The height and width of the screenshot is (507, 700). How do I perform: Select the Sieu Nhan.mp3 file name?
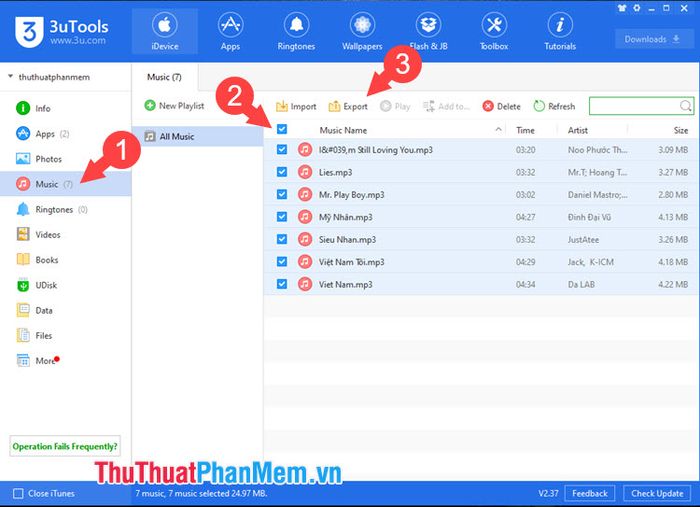(x=347, y=239)
